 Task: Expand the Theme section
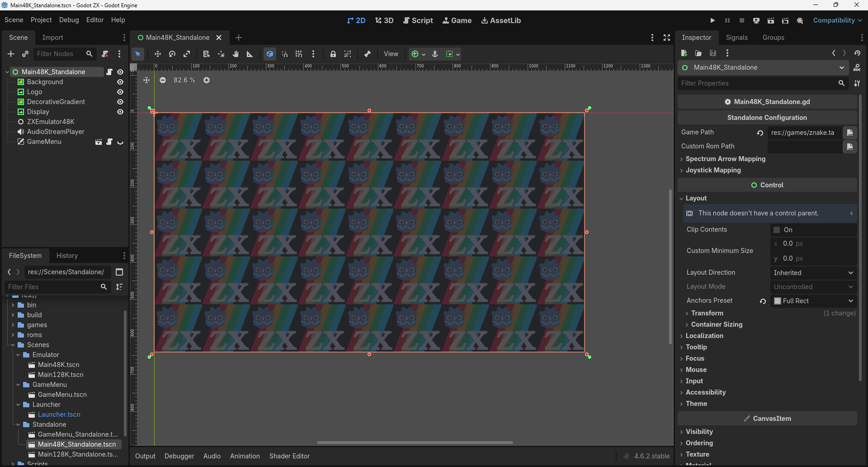(x=696, y=404)
